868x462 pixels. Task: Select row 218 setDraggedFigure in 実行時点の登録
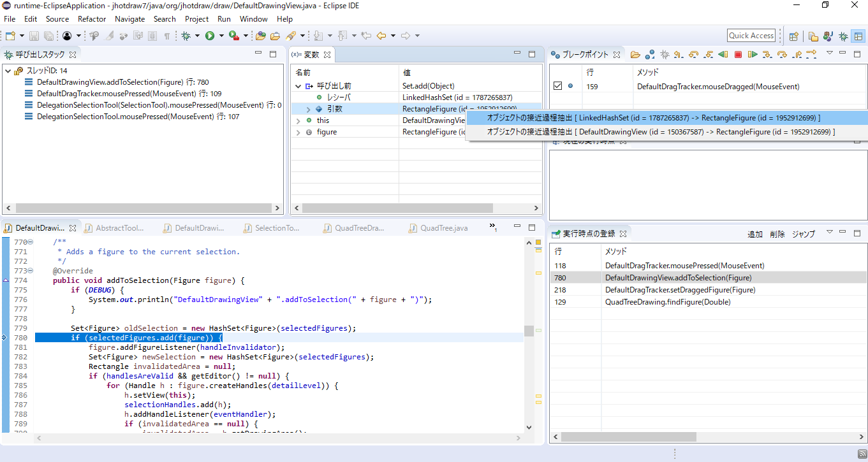coord(708,290)
